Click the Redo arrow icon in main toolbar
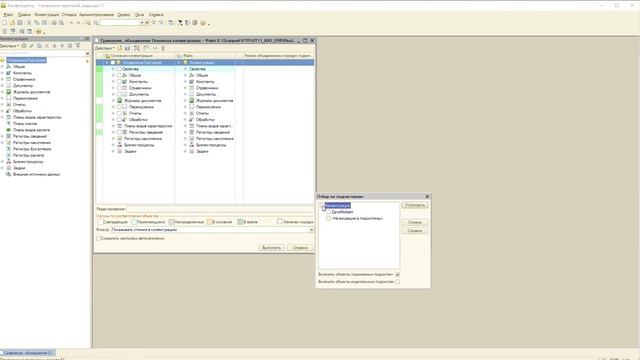This screenshot has width=640, height=360. [78, 23]
